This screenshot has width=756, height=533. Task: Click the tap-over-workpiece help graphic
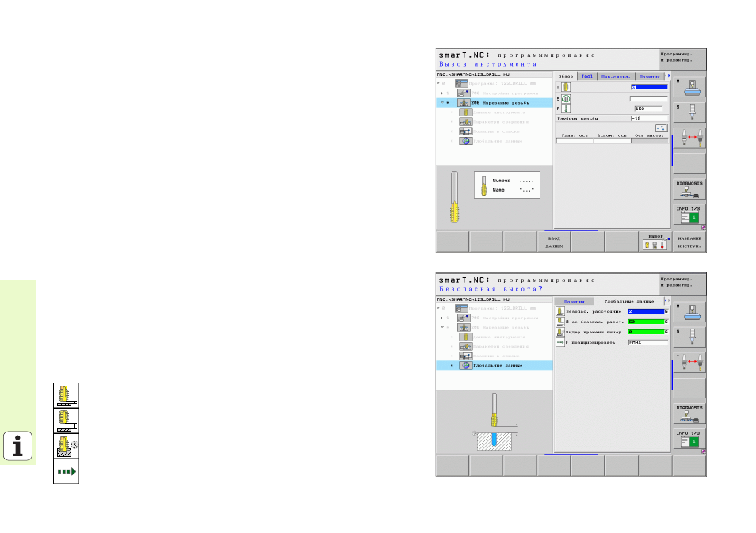pyautogui.click(x=494, y=422)
